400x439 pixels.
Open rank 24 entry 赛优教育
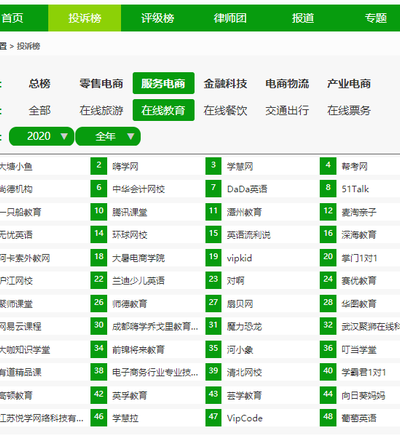359,281
